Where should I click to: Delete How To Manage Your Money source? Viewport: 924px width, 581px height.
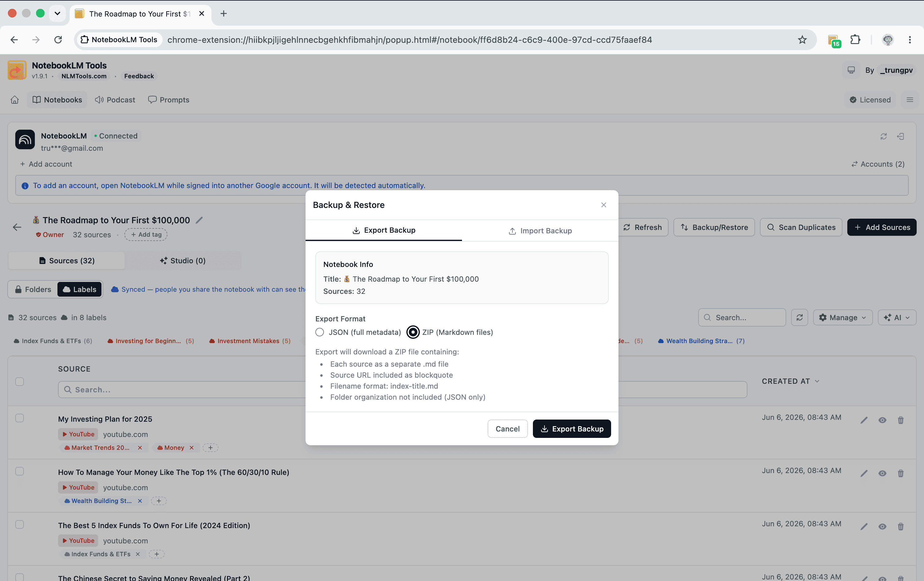click(x=900, y=473)
